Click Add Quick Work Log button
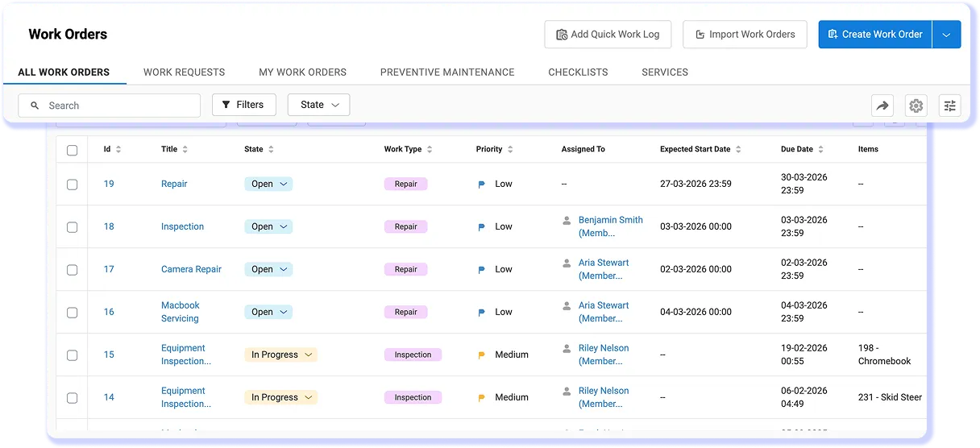The height and width of the screenshot is (448, 980). [607, 35]
